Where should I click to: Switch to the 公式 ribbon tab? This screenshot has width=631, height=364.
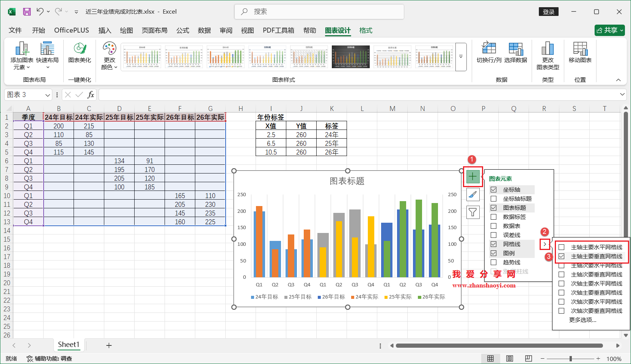click(x=183, y=30)
